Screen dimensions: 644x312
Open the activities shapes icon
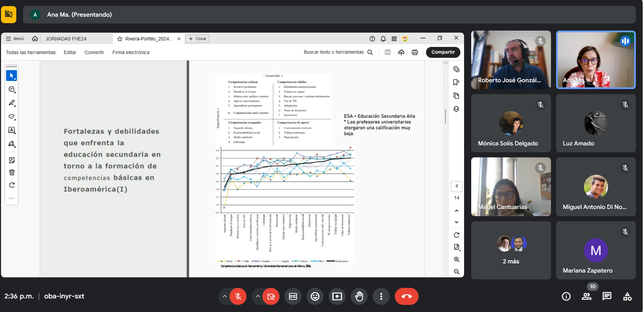[627, 296]
